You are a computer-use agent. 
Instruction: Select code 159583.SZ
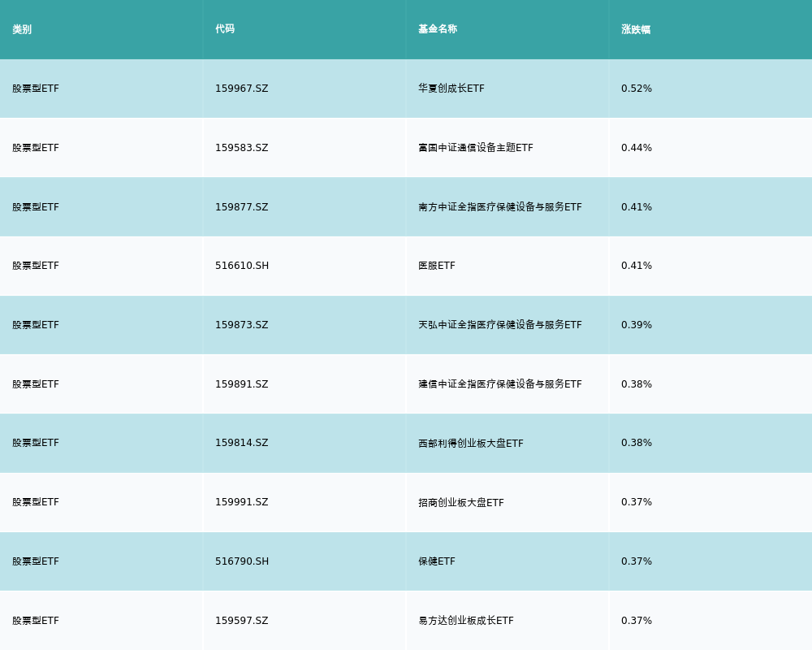click(x=242, y=148)
